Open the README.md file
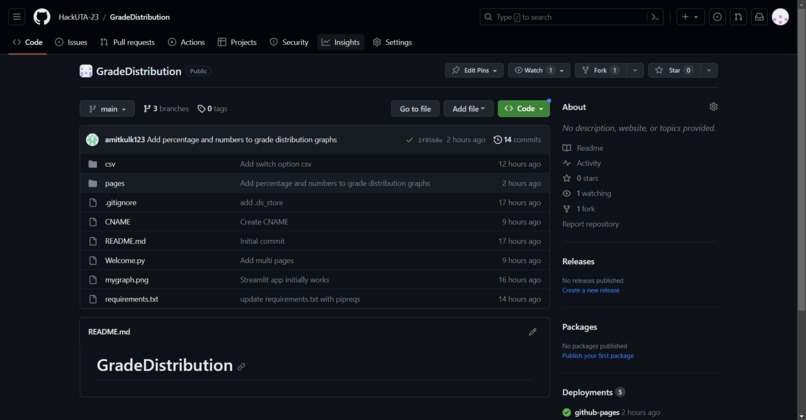 [x=125, y=241]
